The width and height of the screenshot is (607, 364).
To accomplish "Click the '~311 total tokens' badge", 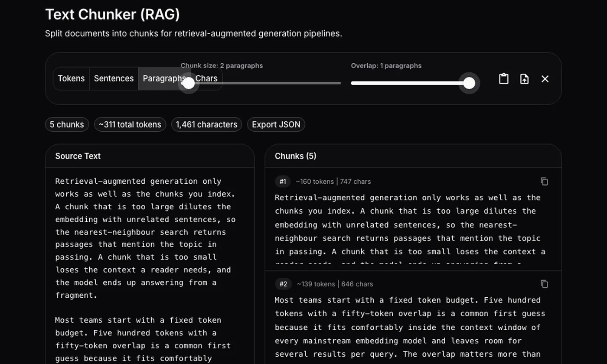I will pyautogui.click(x=130, y=124).
